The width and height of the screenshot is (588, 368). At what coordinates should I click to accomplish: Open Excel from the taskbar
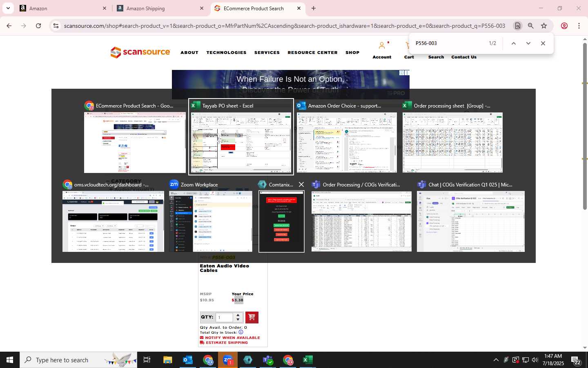coord(308,360)
